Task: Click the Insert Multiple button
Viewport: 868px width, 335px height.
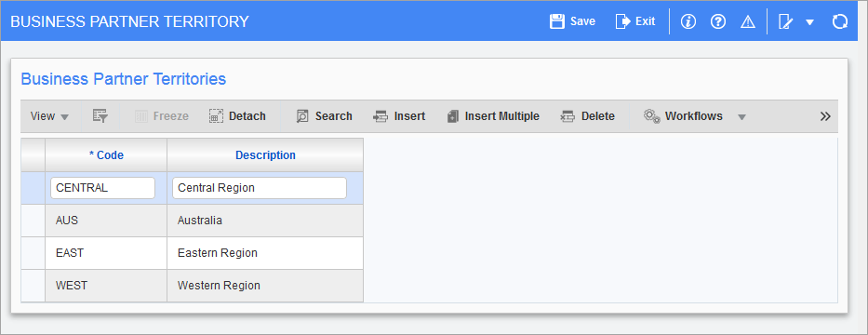Action: click(x=493, y=116)
